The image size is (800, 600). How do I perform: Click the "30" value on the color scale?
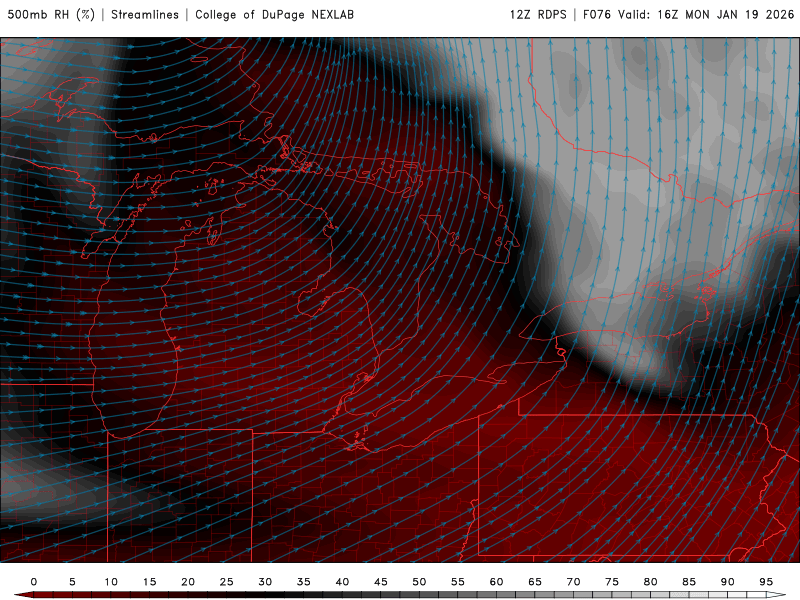265,582
